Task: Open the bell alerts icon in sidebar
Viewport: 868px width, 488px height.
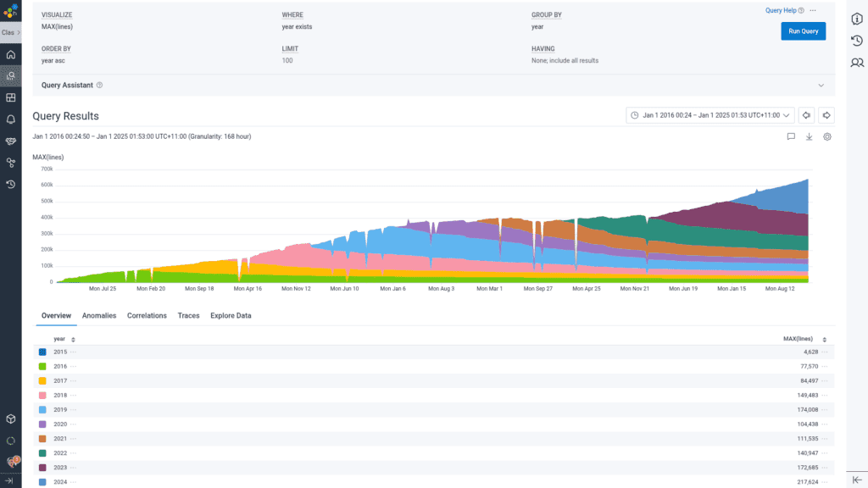Action: pos(10,119)
